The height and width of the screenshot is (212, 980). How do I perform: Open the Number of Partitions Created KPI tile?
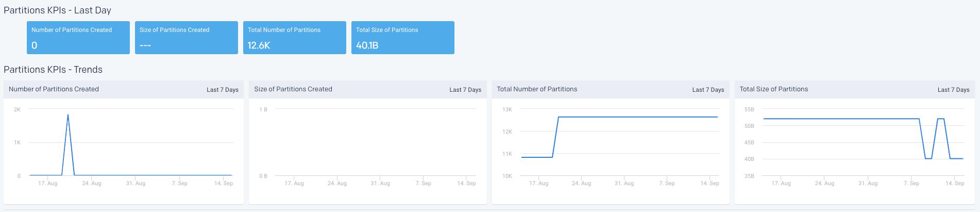(x=78, y=38)
